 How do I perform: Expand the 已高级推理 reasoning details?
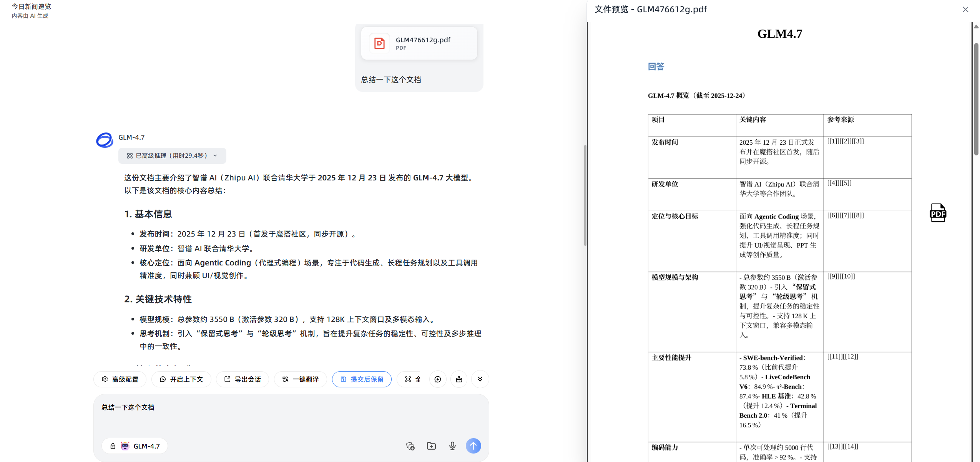pyautogui.click(x=172, y=156)
